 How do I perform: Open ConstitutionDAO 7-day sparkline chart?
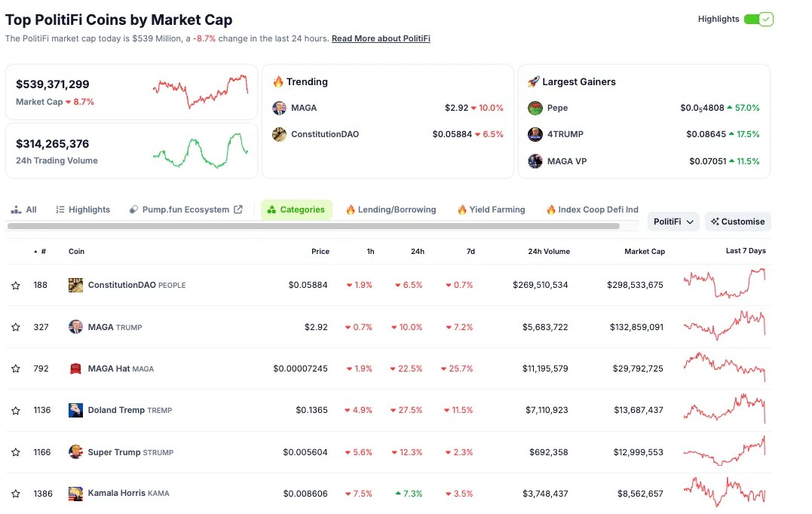point(725,283)
